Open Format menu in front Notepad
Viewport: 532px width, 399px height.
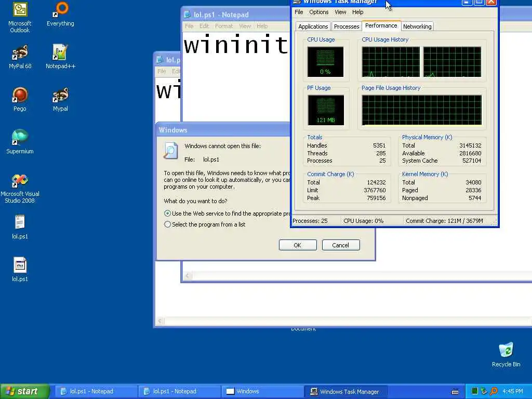tap(224, 26)
